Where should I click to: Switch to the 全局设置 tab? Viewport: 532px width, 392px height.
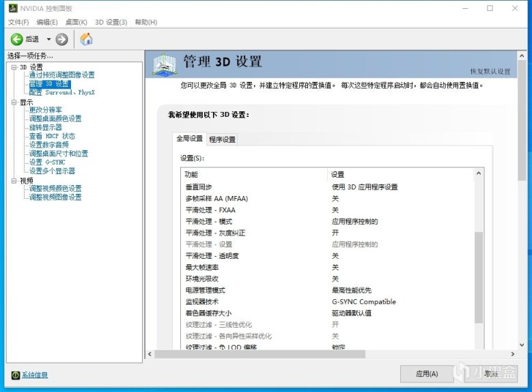tap(189, 139)
